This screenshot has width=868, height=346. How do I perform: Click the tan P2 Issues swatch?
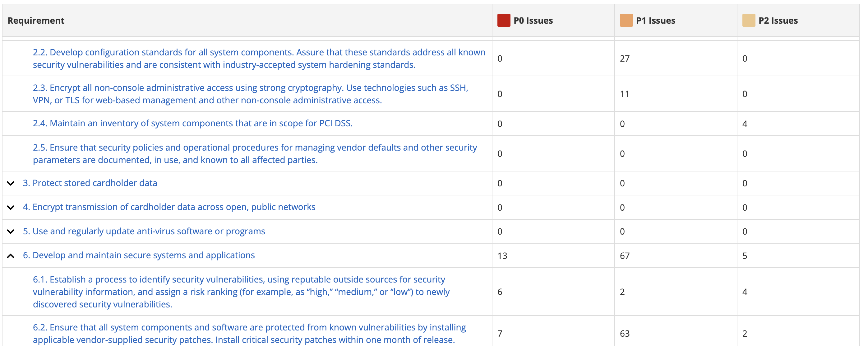point(748,21)
